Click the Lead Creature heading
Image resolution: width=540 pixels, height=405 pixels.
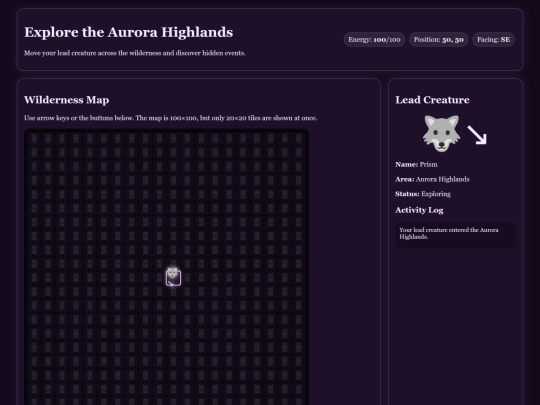point(432,100)
